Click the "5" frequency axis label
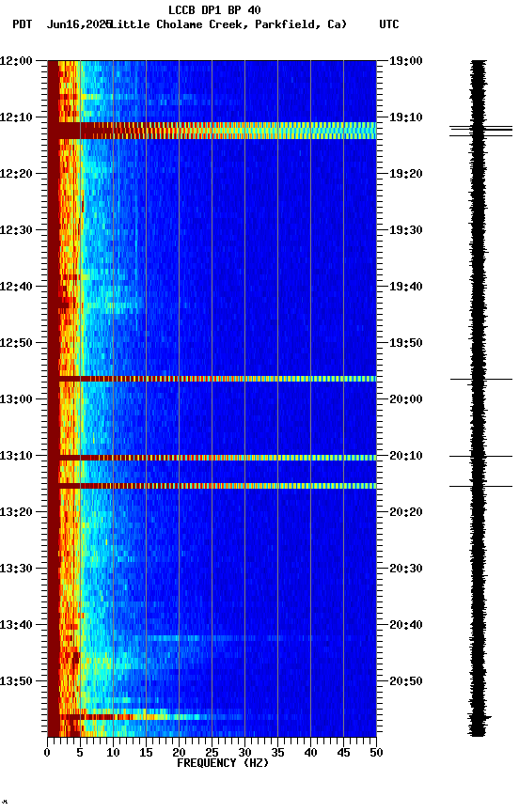The width and height of the screenshot is (519, 812). pyautogui.click(x=80, y=753)
